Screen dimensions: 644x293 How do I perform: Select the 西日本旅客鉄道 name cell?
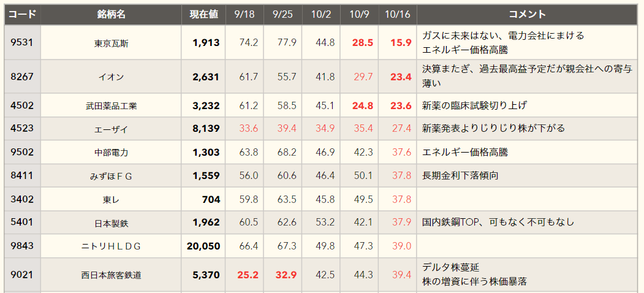pos(112,275)
